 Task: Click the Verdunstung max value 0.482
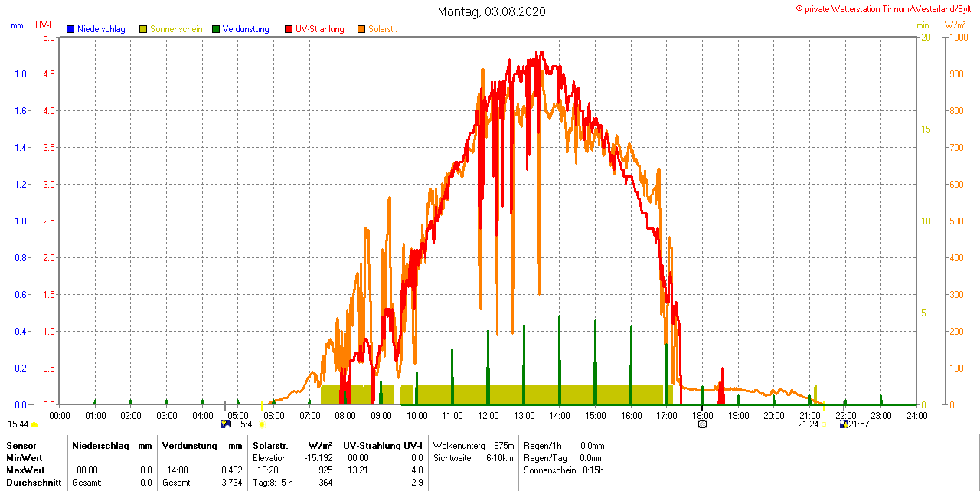pos(231,470)
